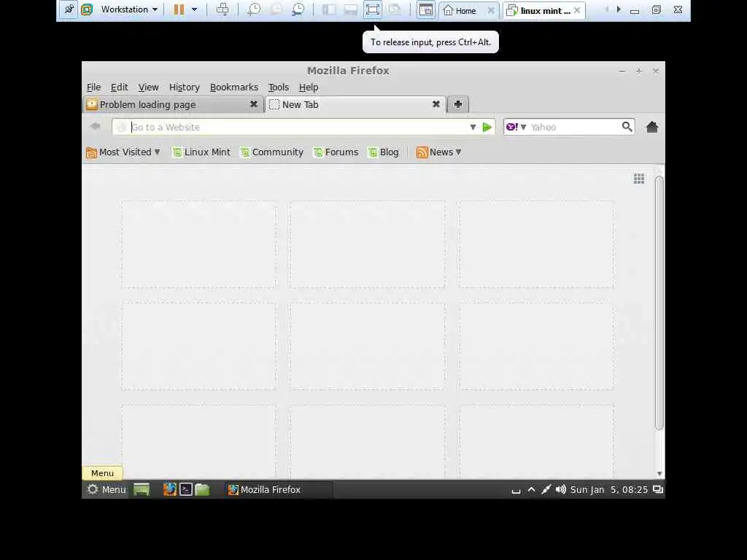
Task: Click the Firefox vertical scrollbar
Action: [x=659, y=303]
